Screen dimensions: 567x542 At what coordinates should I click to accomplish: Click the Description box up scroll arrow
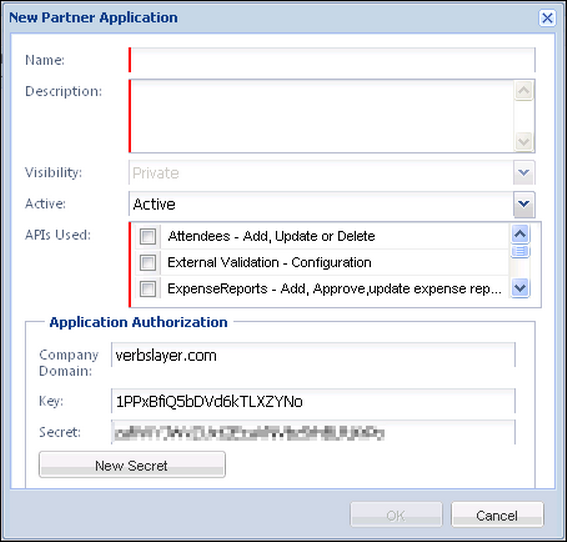pos(524,90)
